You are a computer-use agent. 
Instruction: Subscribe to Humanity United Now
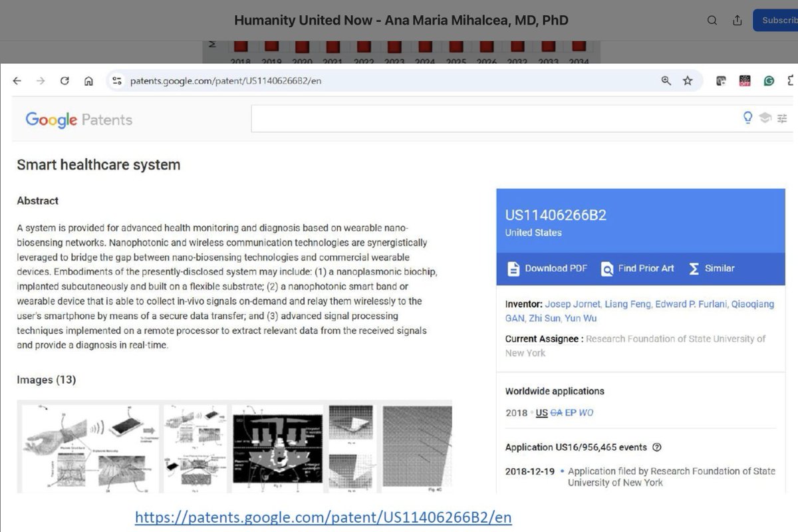(775, 21)
